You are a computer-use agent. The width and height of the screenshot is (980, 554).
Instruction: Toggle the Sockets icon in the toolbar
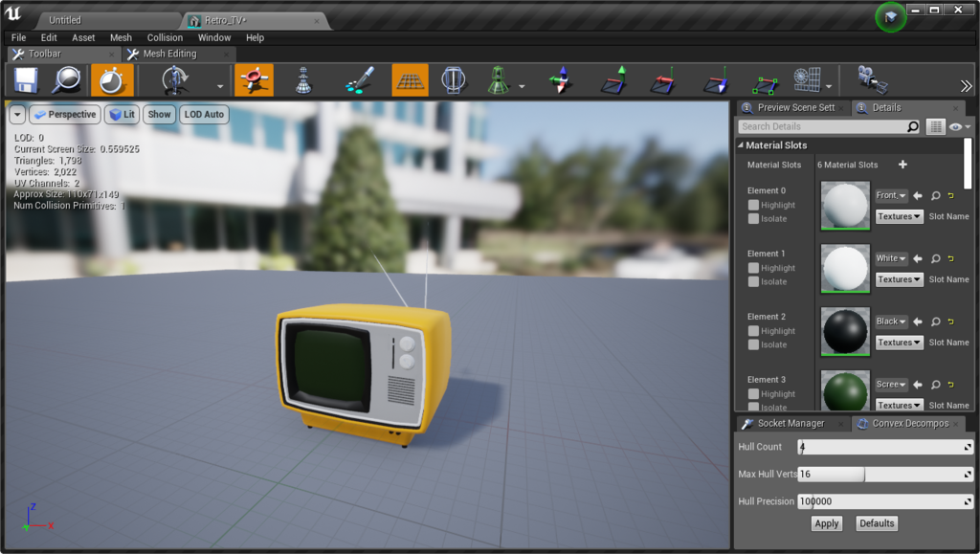[x=254, y=80]
